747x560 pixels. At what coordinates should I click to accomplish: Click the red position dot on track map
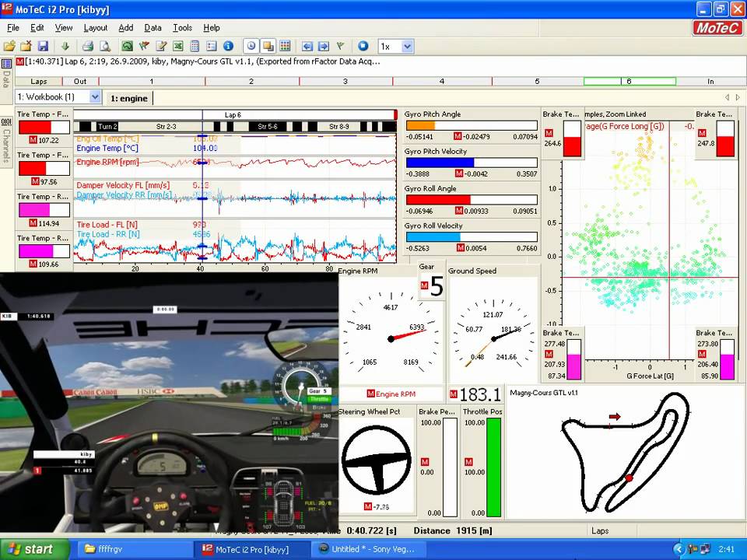(x=629, y=478)
